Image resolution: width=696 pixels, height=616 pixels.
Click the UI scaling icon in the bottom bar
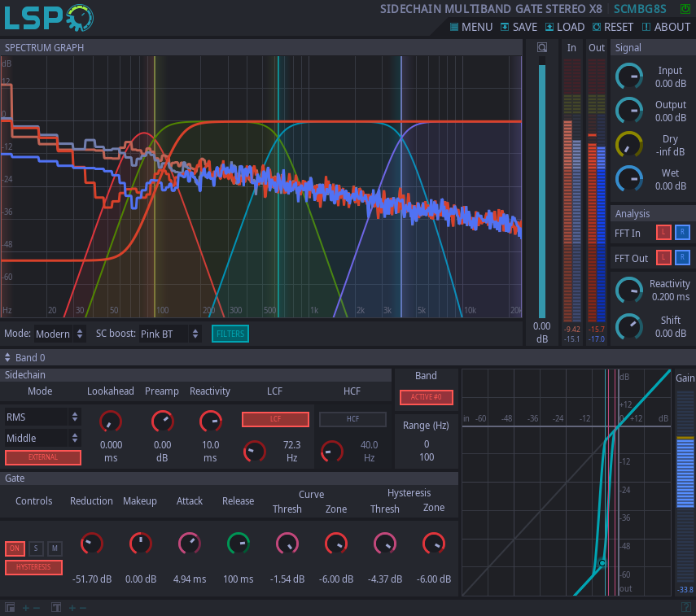pyautogui.click(x=10, y=608)
